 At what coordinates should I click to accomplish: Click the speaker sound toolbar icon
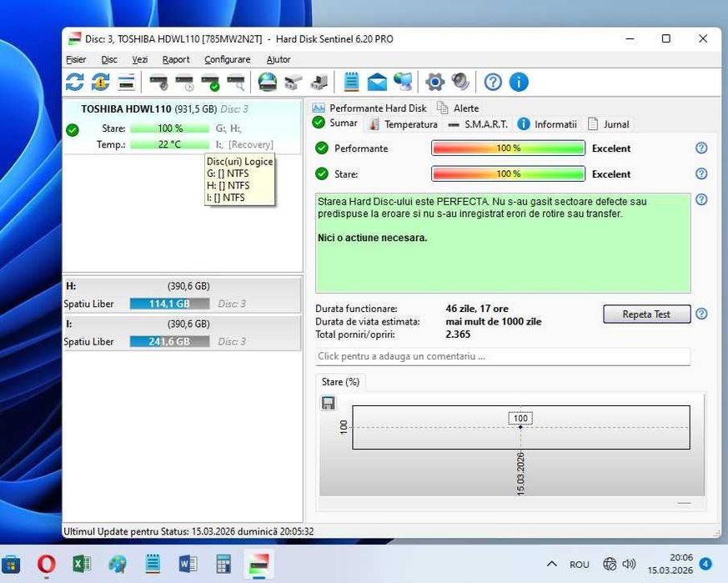click(x=460, y=83)
